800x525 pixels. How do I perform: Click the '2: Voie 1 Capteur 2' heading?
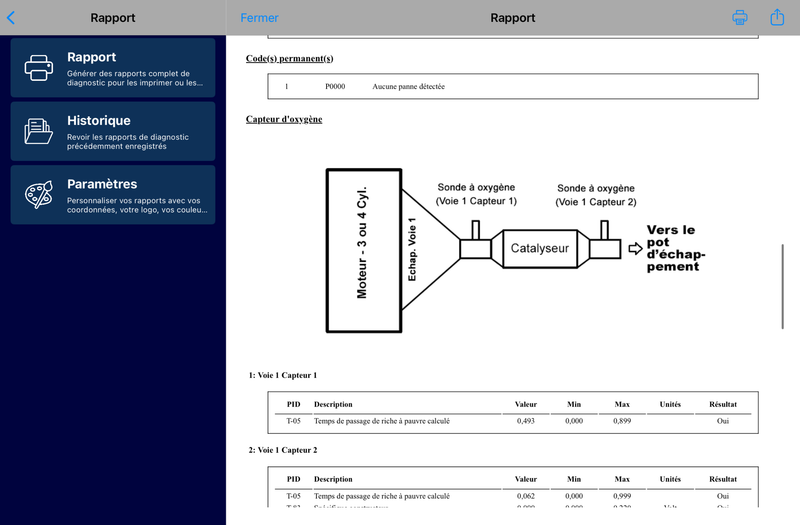pyautogui.click(x=283, y=450)
